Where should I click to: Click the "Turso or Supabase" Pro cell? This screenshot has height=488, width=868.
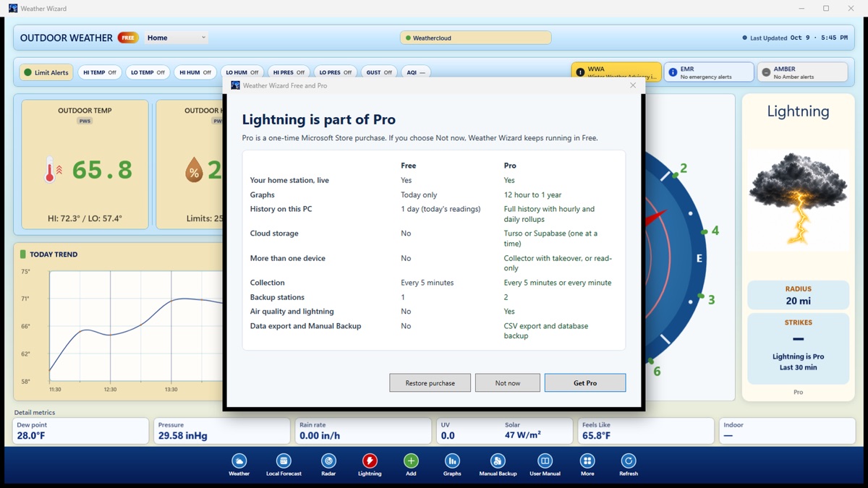pos(550,239)
